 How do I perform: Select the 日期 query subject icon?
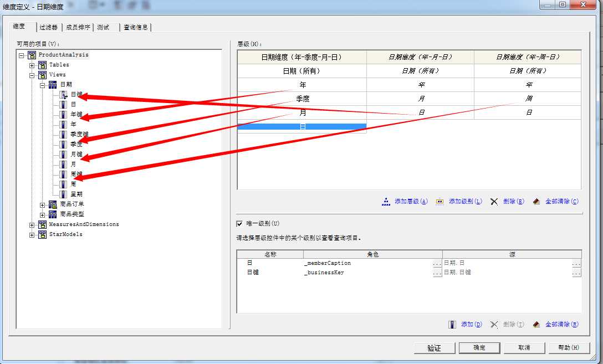point(53,85)
